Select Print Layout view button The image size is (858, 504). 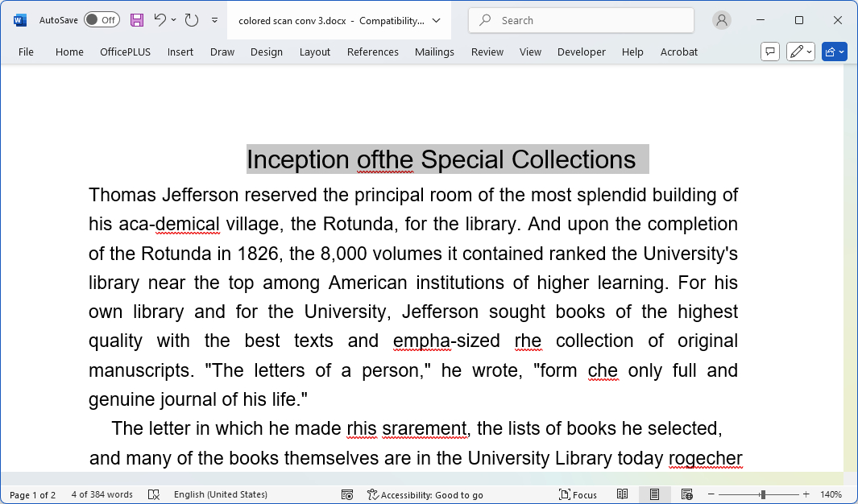654,494
